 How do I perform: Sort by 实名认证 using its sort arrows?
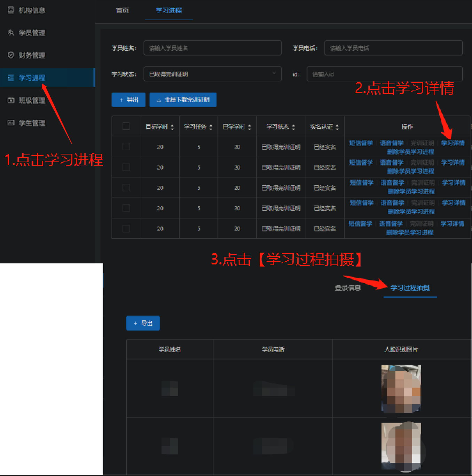click(337, 127)
